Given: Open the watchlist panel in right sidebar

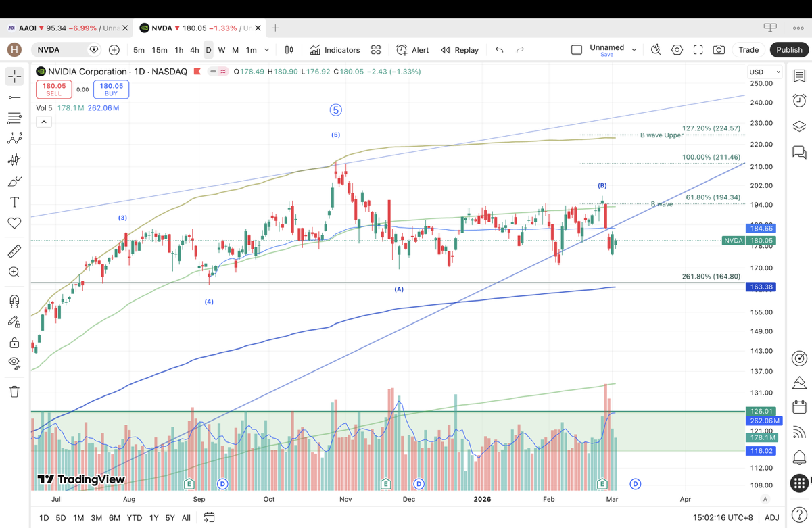Looking at the screenshot, I should pyautogui.click(x=799, y=76).
